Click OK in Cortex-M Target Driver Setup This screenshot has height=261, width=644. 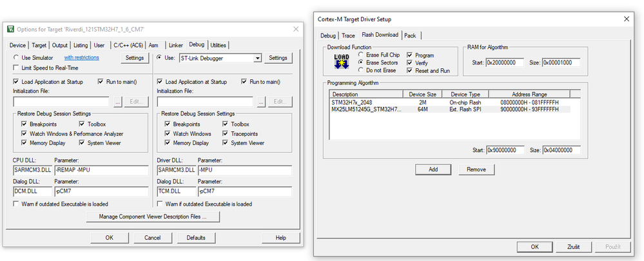(535, 247)
